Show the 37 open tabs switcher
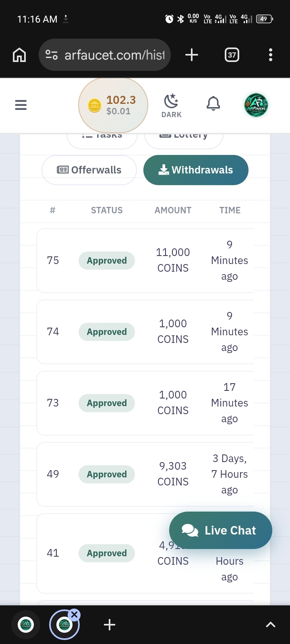This screenshot has height=644, width=290. [232, 55]
